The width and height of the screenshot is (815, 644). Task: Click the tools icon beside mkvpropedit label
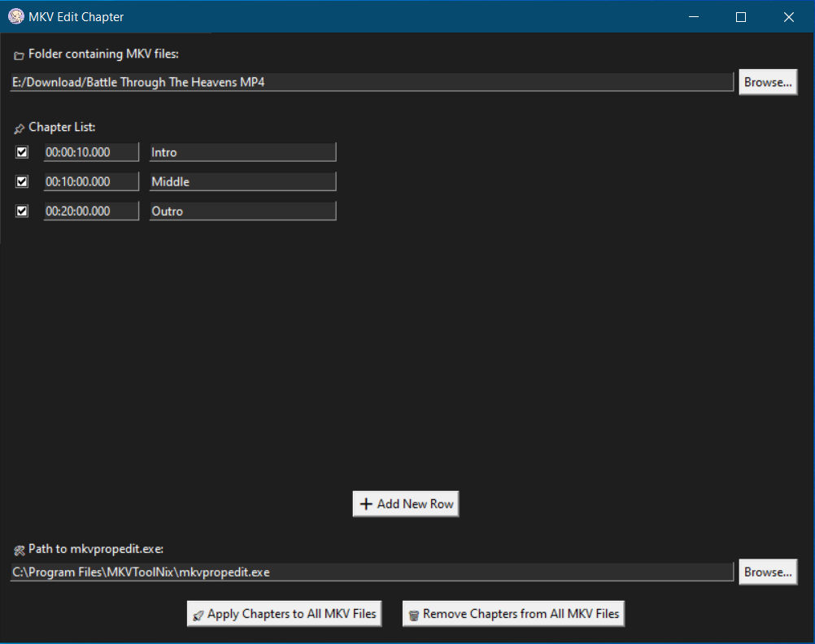[x=19, y=550]
